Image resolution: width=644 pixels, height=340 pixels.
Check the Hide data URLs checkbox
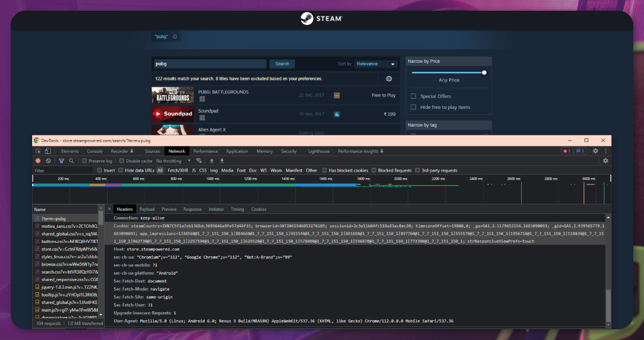(121, 171)
